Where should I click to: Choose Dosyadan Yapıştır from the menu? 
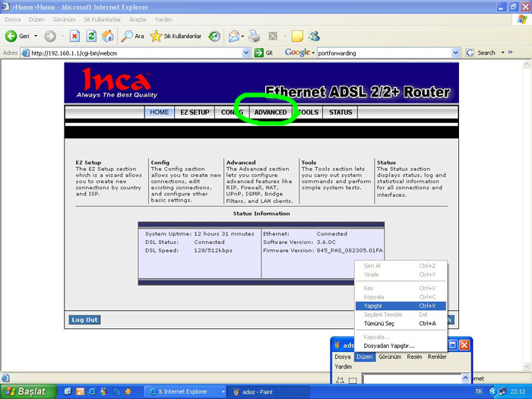tap(401, 346)
